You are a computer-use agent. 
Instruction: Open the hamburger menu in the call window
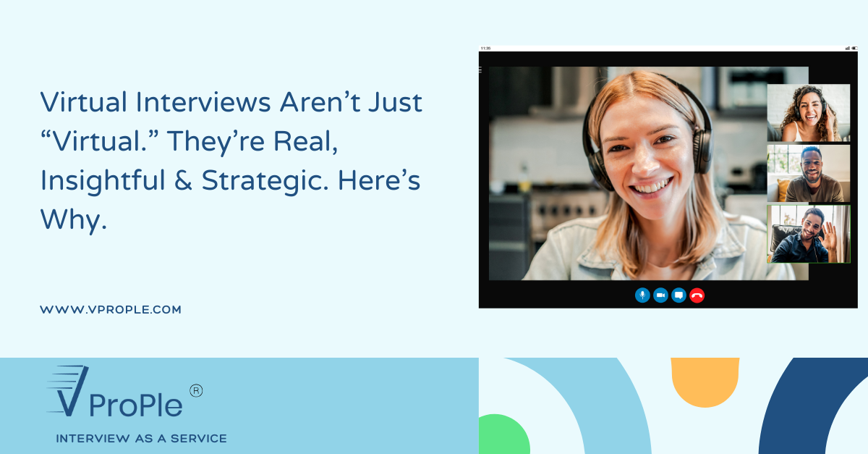pos(480,70)
